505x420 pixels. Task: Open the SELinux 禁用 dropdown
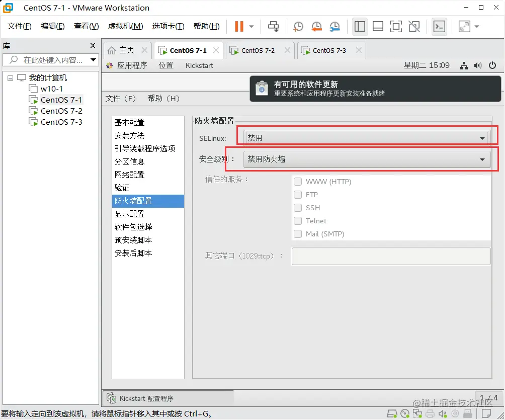click(367, 138)
